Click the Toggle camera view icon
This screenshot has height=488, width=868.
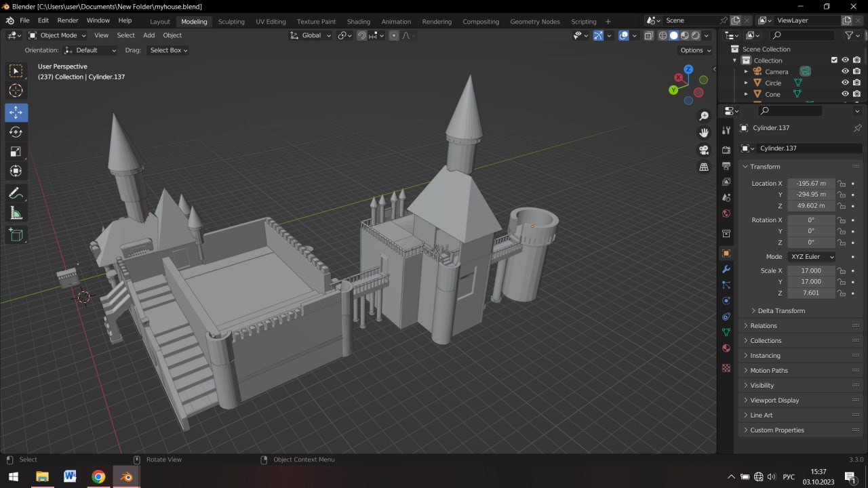[704, 150]
